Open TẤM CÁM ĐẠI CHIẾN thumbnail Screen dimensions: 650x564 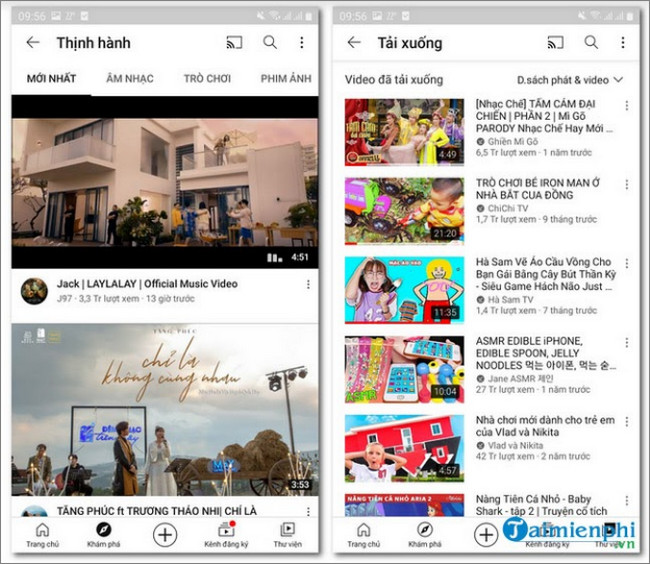[x=404, y=132]
